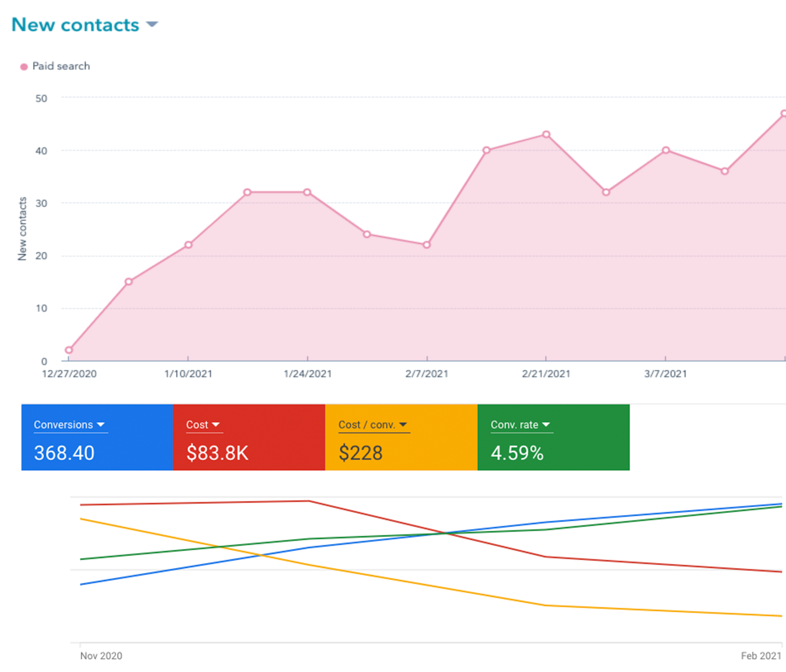Click the 3/7/2021 axis date label

pos(666,374)
